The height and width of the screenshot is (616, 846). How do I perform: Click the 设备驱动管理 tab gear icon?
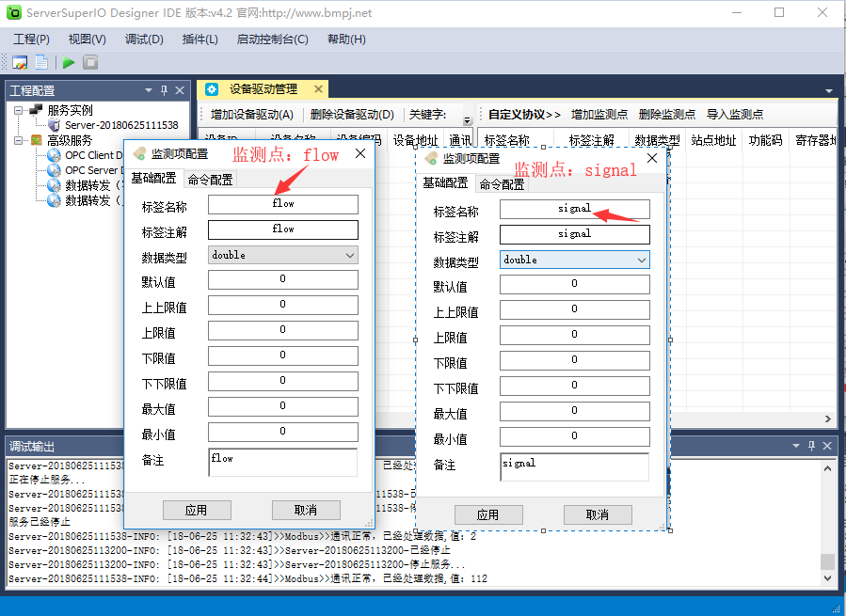pos(212,89)
